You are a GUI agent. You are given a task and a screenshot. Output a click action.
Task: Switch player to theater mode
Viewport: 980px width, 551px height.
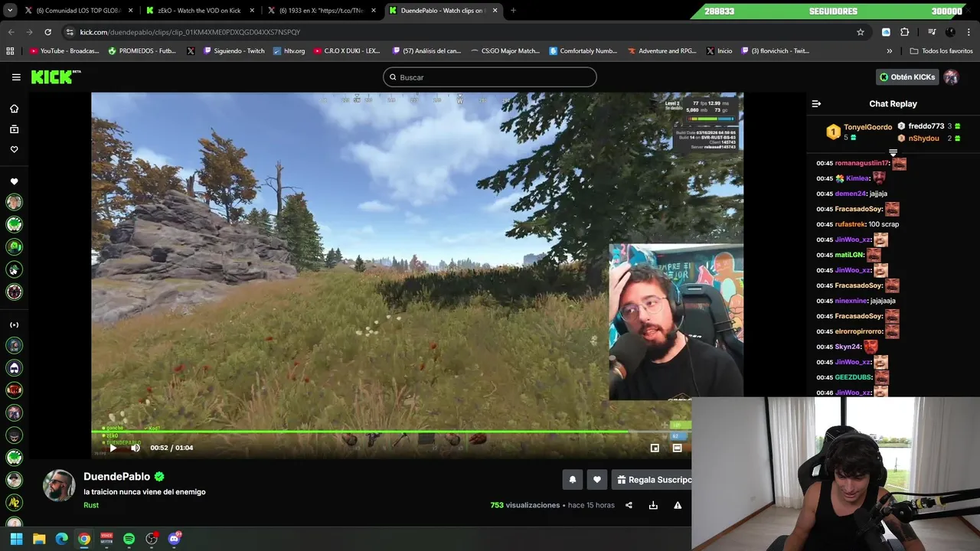click(677, 448)
